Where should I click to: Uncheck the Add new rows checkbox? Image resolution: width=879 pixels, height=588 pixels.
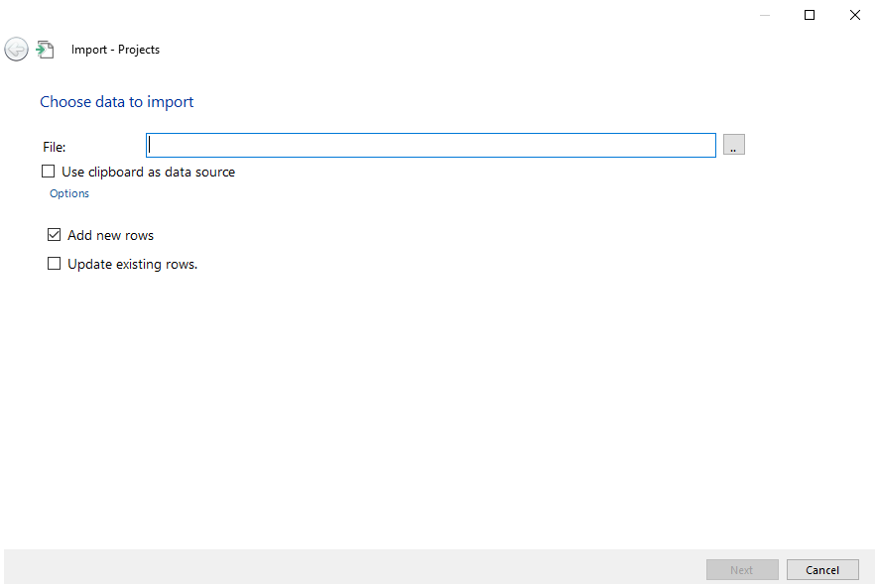(x=55, y=235)
